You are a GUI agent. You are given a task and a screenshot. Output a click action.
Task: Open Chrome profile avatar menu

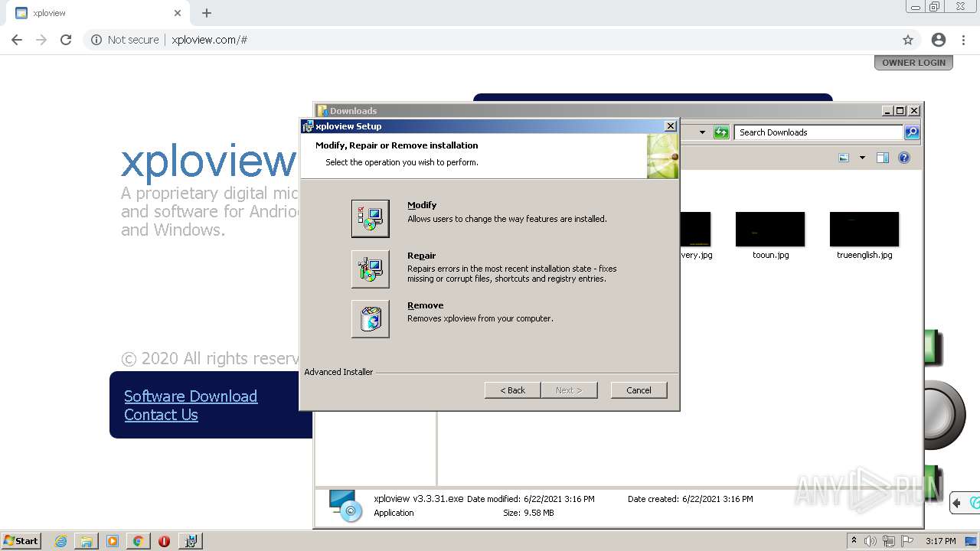(939, 40)
